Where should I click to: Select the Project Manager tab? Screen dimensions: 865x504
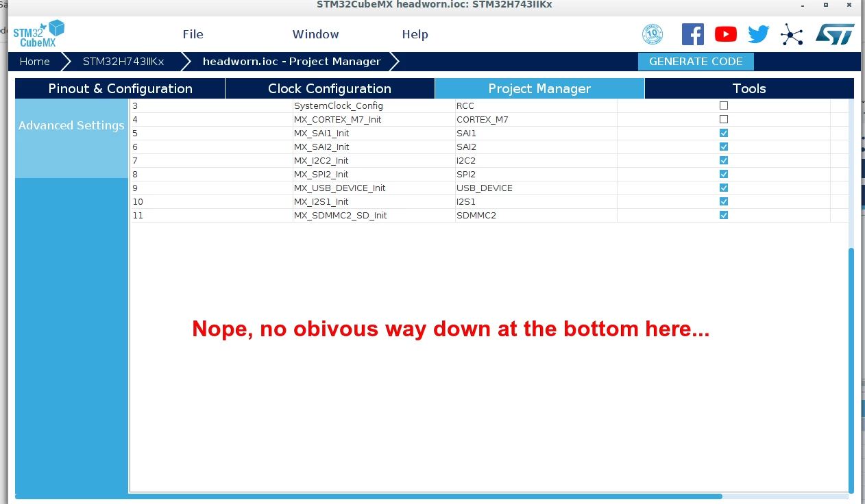click(539, 88)
